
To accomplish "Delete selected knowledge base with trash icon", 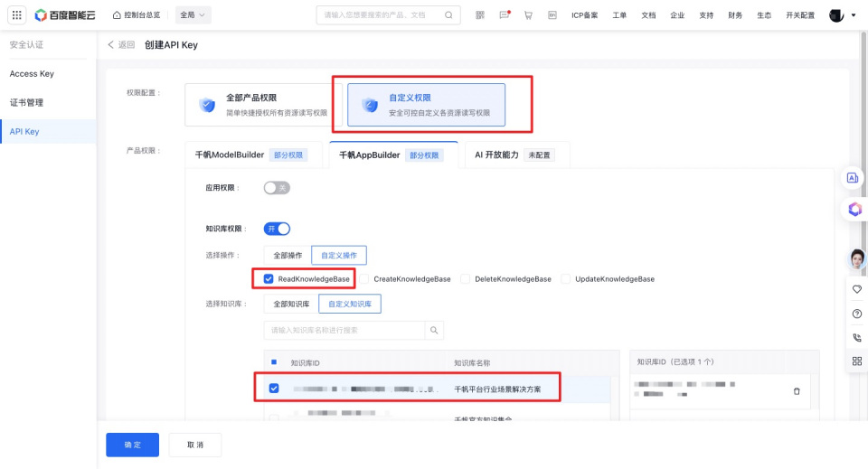I will (x=797, y=391).
